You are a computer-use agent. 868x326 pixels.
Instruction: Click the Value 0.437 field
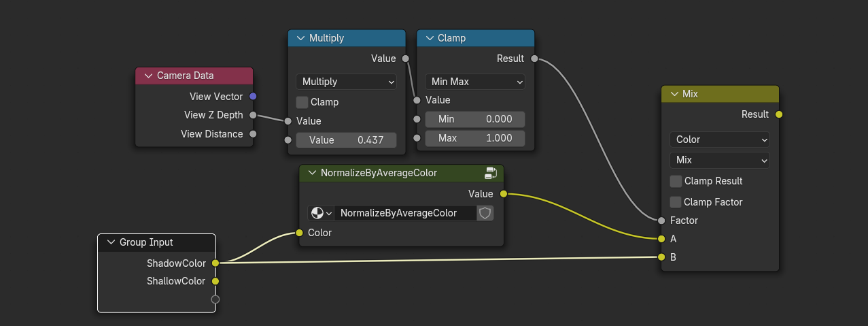(346, 140)
